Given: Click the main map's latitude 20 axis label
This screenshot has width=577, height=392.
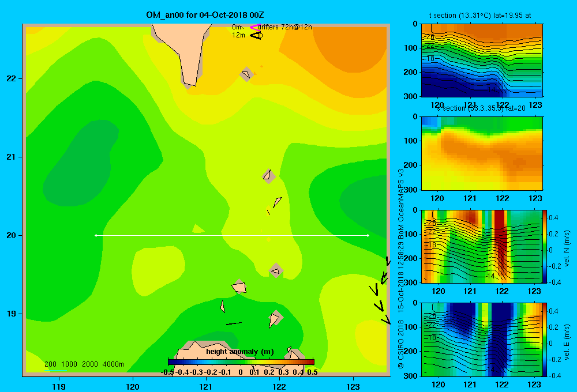Looking at the screenshot, I should (12, 235).
